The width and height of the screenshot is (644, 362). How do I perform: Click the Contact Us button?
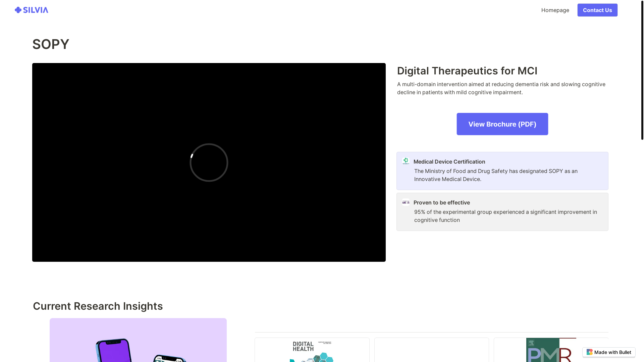(x=597, y=10)
